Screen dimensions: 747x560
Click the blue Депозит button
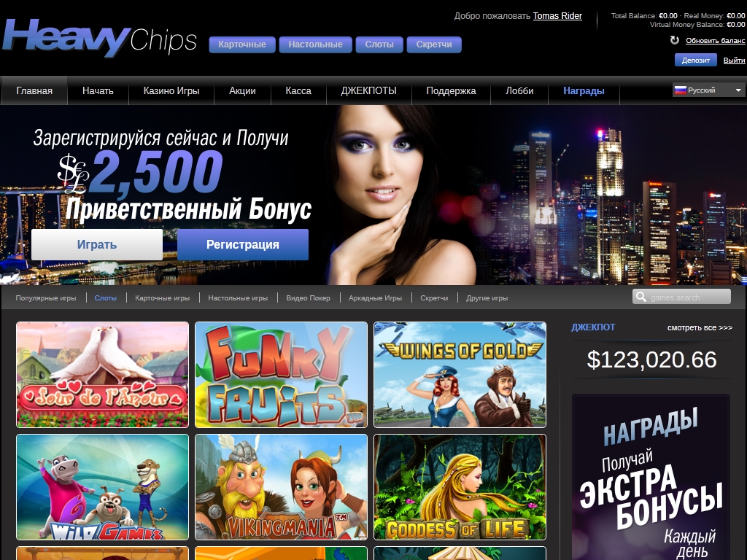[695, 60]
